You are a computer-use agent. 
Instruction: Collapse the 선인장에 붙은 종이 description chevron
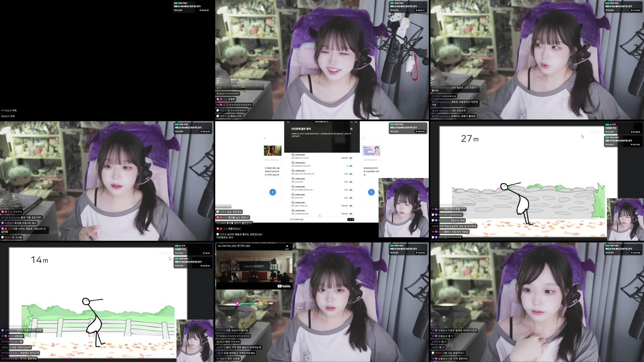point(351,129)
